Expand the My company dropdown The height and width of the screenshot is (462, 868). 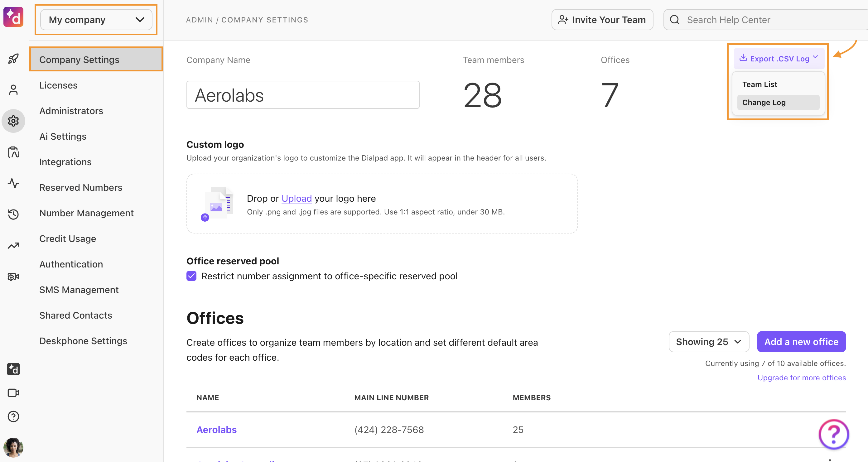(96, 20)
